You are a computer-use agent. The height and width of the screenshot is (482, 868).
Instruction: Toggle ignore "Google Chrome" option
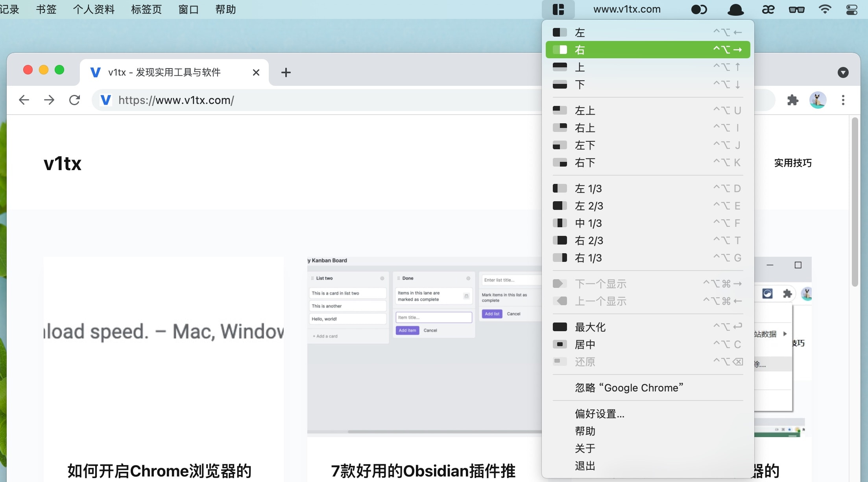tap(629, 387)
